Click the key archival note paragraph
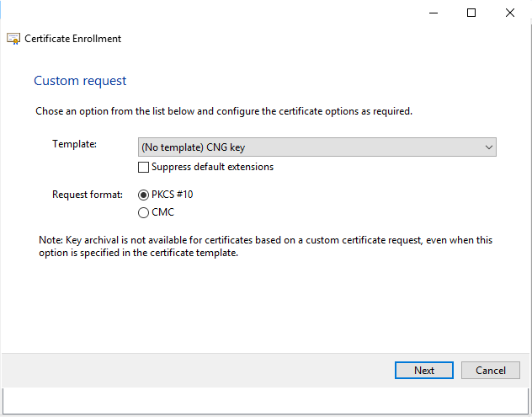 click(265, 247)
